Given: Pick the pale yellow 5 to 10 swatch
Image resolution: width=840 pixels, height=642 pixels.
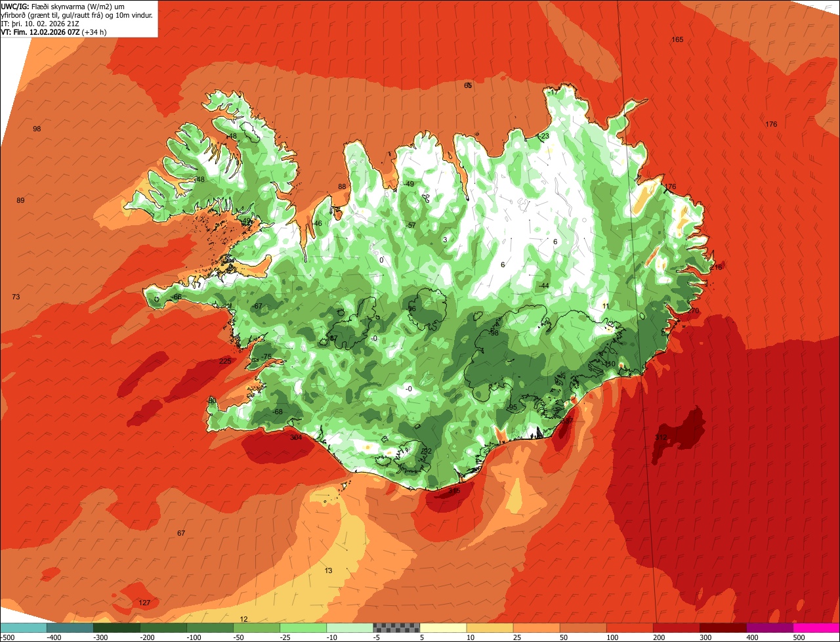Looking at the screenshot, I should (x=442, y=628).
